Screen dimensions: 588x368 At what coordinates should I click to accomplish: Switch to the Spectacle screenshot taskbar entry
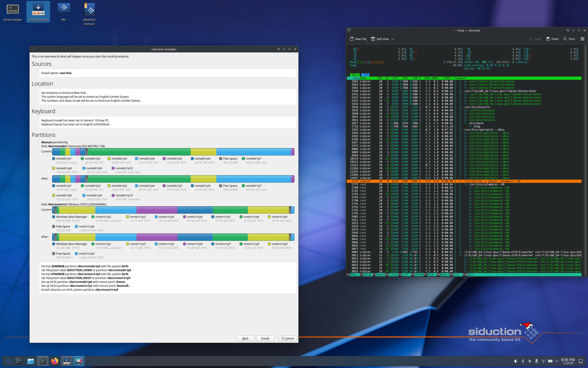pos(79,361)
